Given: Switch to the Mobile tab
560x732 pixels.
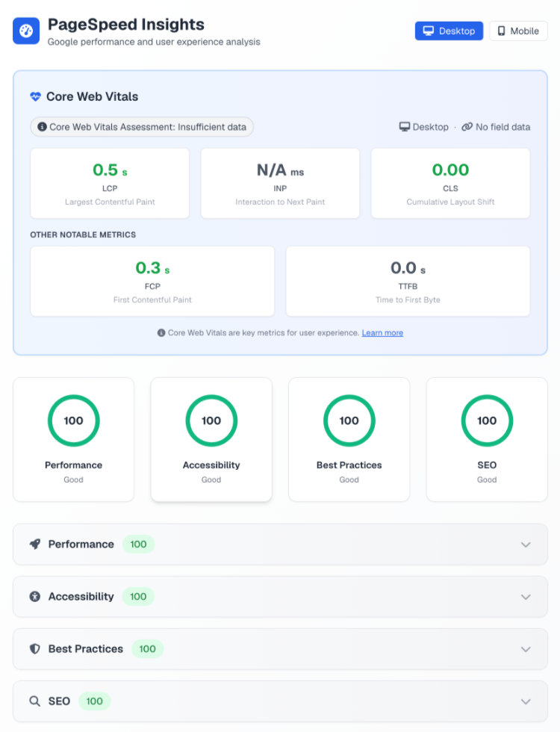Looking at the screenshot, I should pyautogui.click(x=518, y=31).
